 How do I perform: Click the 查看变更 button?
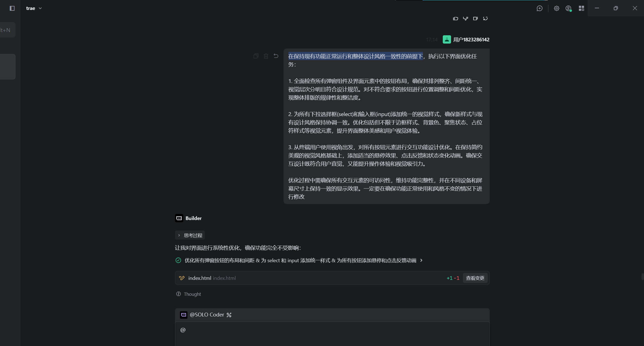(x=475, y=278)
